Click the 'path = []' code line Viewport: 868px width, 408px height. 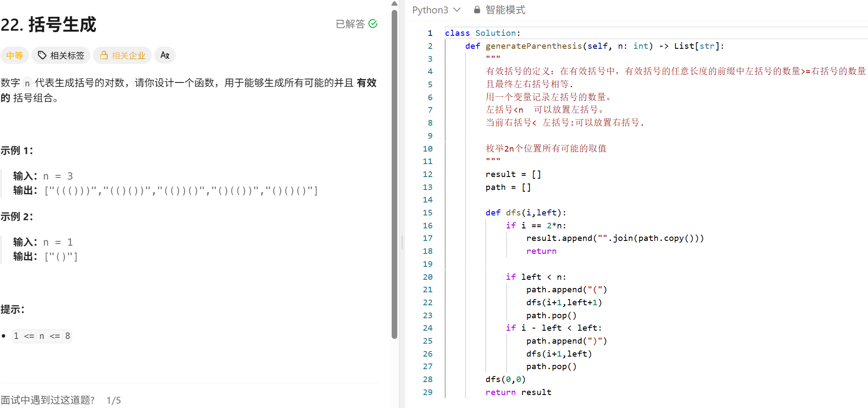point(508,187)
